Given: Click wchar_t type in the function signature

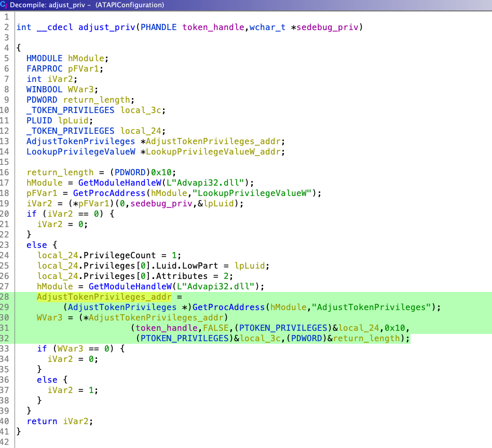Looking at the screenshot, I should 267,27.
